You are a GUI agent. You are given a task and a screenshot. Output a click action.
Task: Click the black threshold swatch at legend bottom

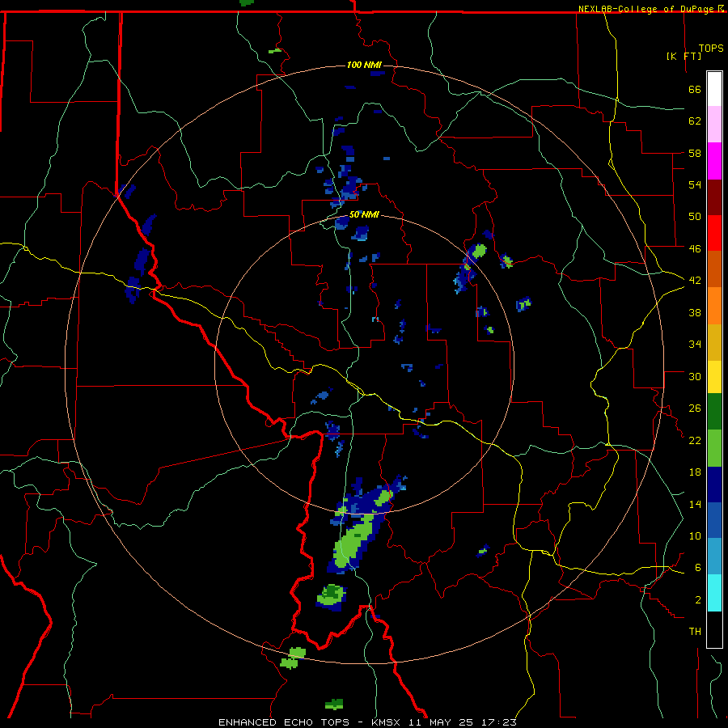pos(714,629)
